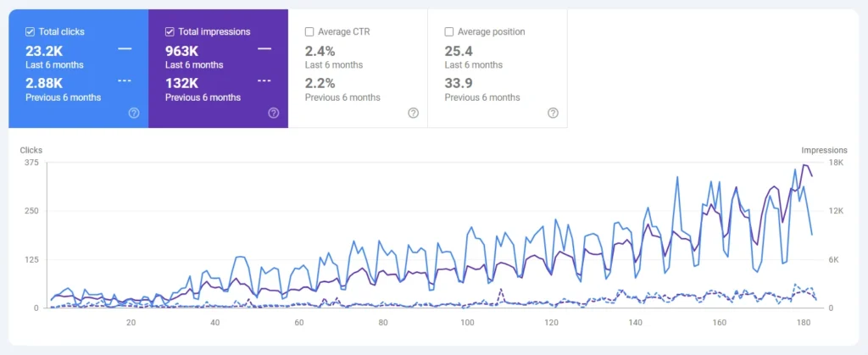The width and height of the screenshot is (868, 355).
Task: Click the help icon in Total impressions card
Action: [x=274, y=114]
